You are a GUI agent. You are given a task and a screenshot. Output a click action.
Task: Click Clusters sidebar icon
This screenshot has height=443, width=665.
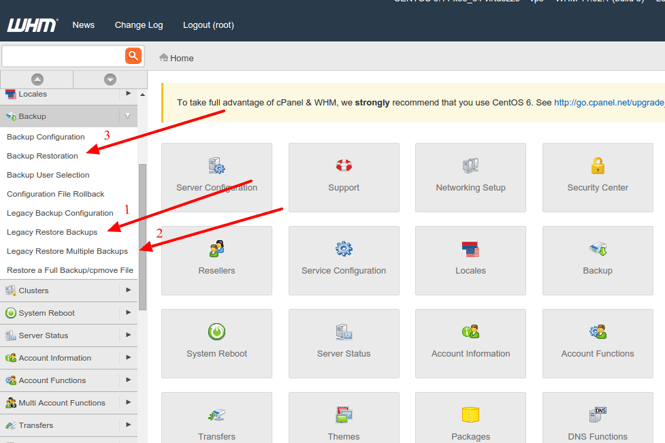(11, 290)
